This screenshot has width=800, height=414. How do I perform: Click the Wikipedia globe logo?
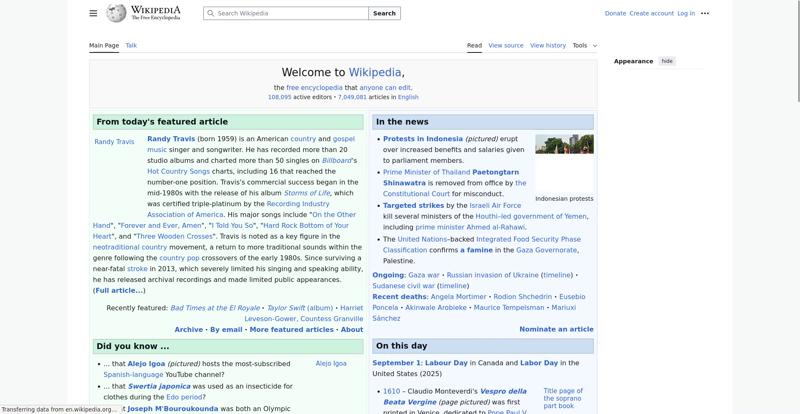116,13
